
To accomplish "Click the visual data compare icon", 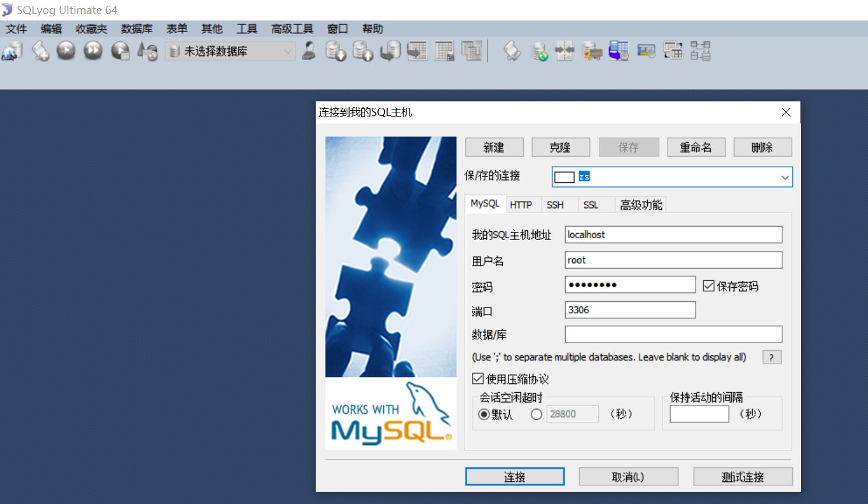I will click(x=673, y=51).
